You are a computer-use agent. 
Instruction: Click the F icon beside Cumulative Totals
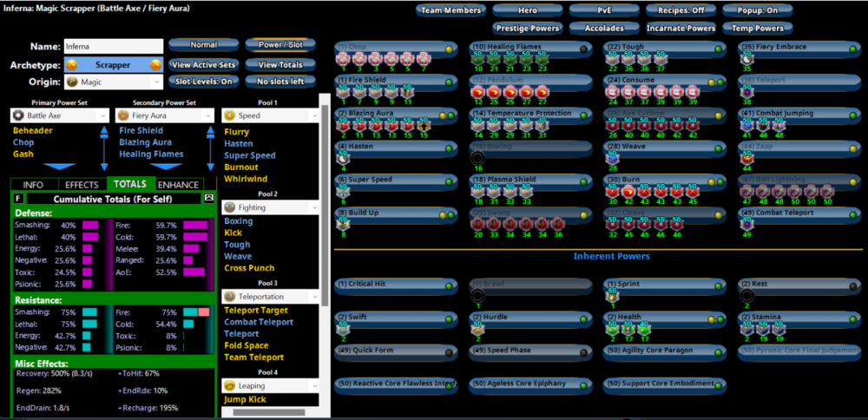19,198
